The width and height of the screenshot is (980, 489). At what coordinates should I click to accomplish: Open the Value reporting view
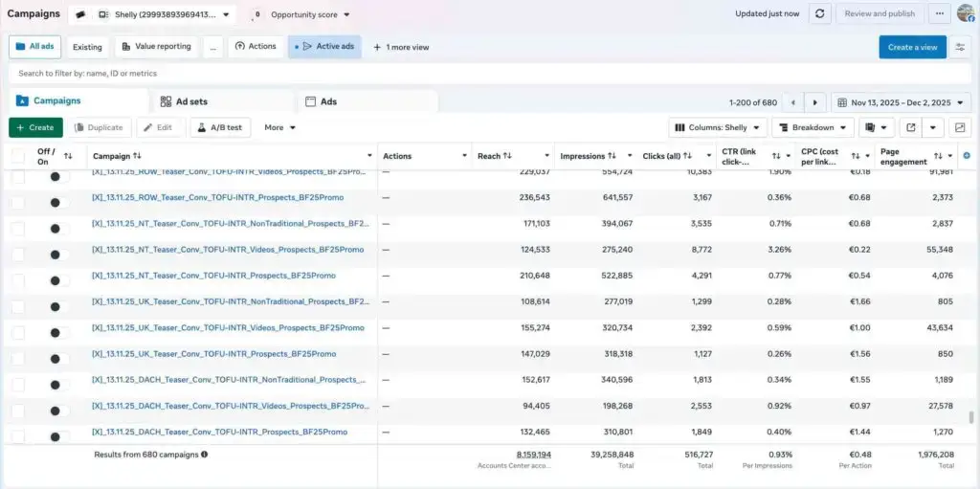pos(156,47)
